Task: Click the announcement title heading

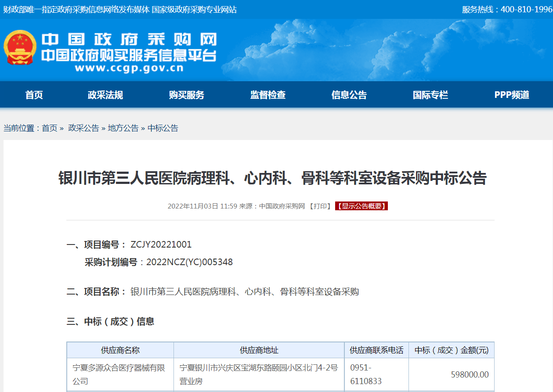Action: point(273,179)
